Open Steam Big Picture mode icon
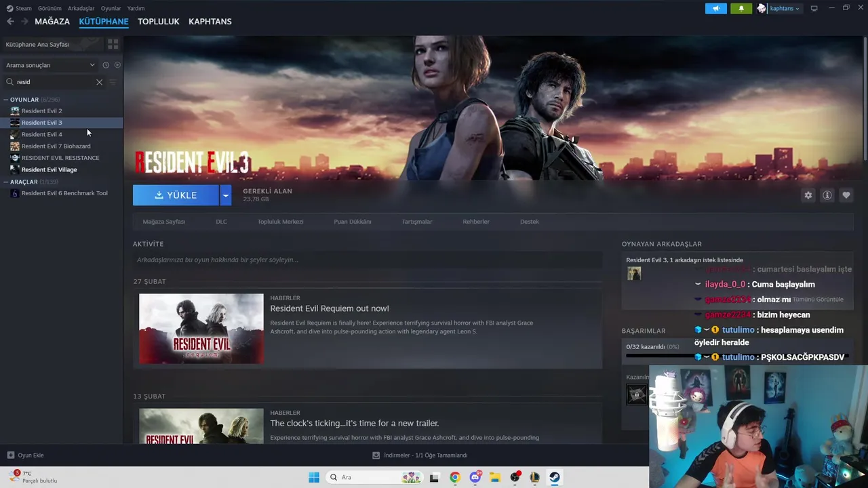 pyautogui.click(x=814, y=8)
